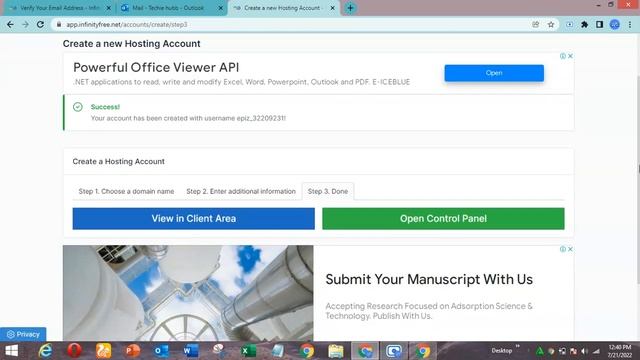Click the Powerful Office Viewer API headline
The width and height of the screenshot is (640, 360).
point(156,67)
